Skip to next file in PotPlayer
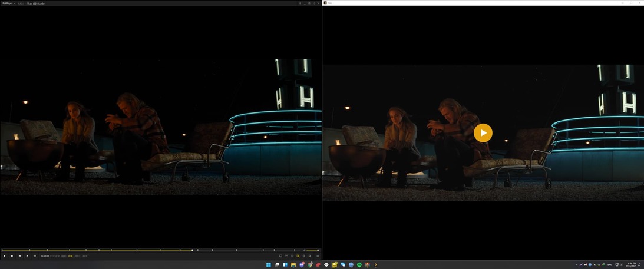This screenshot has width=644, height=269. [27, 256]
